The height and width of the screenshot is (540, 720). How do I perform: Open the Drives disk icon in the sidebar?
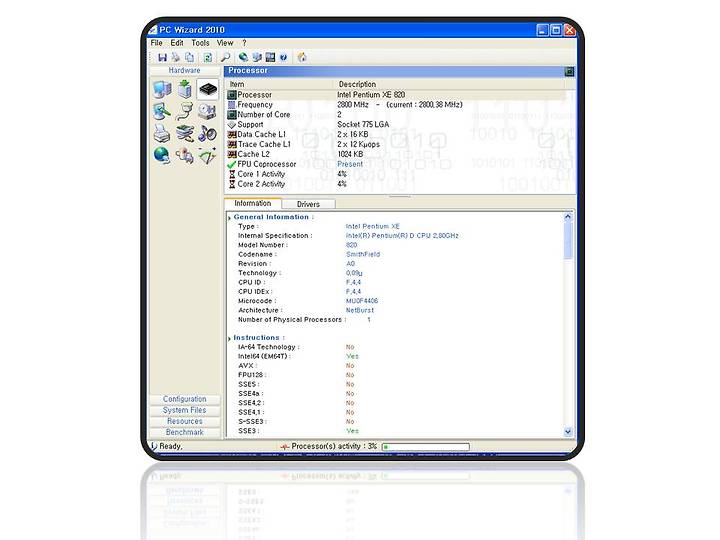point(208,111)
